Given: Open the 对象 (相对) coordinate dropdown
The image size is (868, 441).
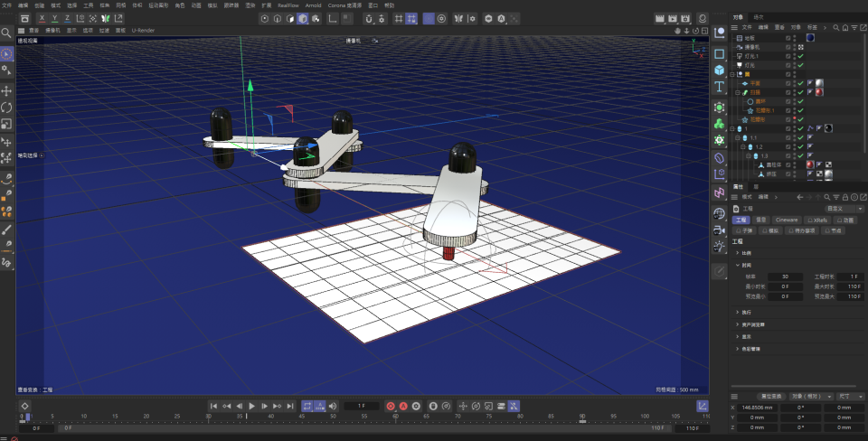Looking at the screenshot, I should 804,396.
